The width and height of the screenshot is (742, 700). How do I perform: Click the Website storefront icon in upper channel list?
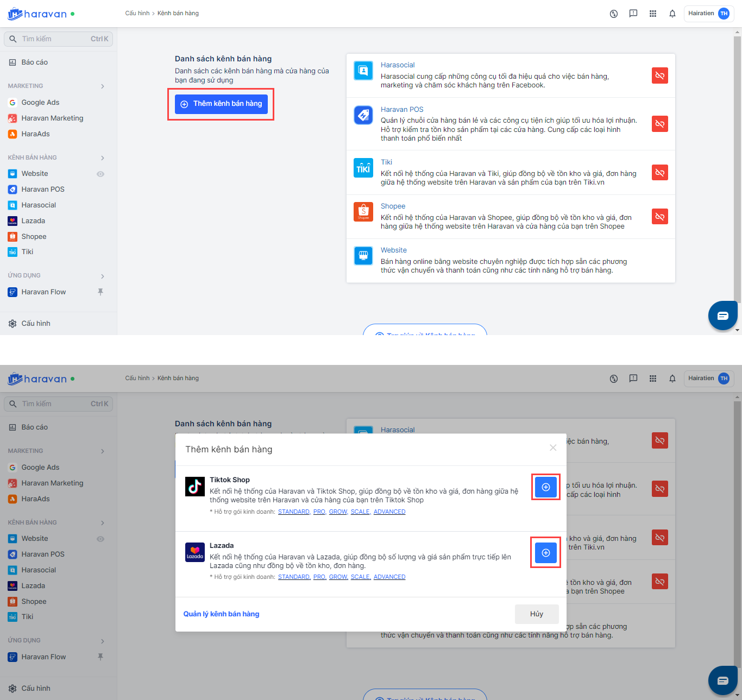pos(363,256)
